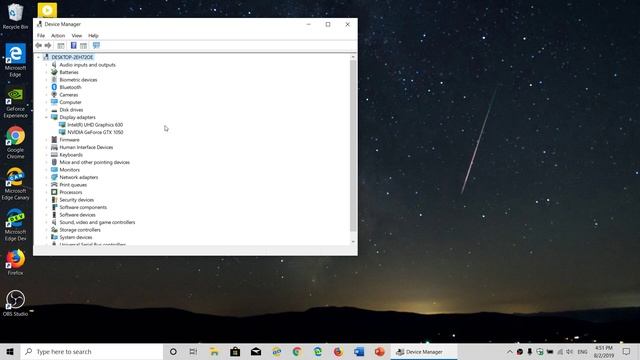Click the Windows Start button
Image resolution: width=640 pixels, height=360 pixels.
(x=10, y=351)
